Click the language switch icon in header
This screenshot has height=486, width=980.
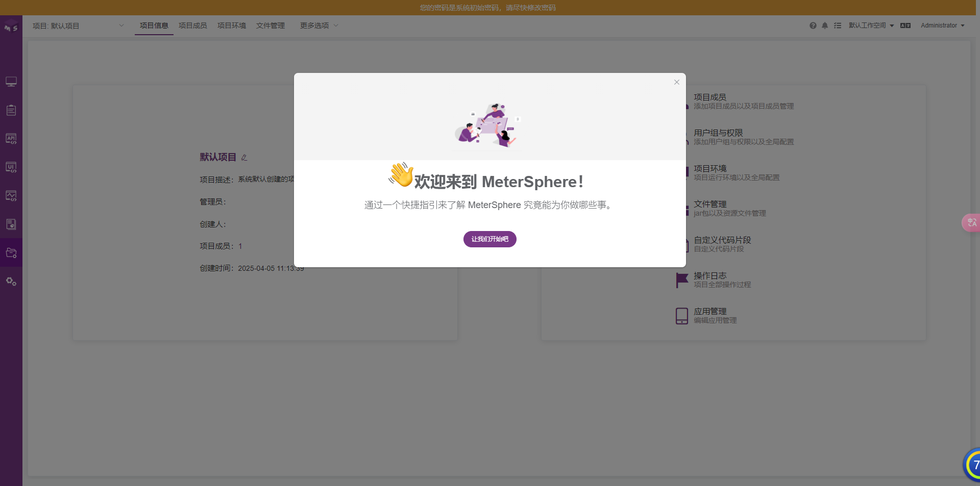905,25
